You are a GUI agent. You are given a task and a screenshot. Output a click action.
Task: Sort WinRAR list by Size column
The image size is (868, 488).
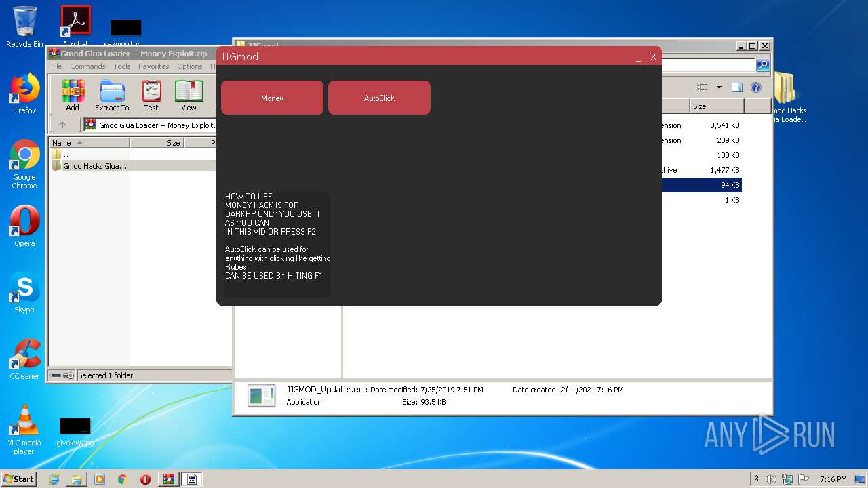[x=157, y=143]
